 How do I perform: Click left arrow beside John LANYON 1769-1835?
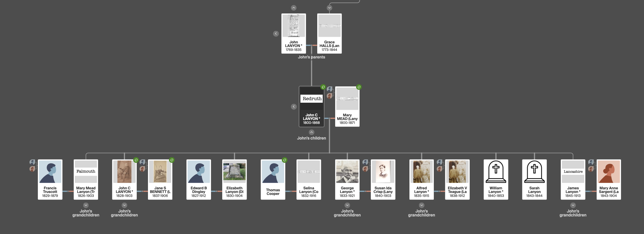pos(276,34)
